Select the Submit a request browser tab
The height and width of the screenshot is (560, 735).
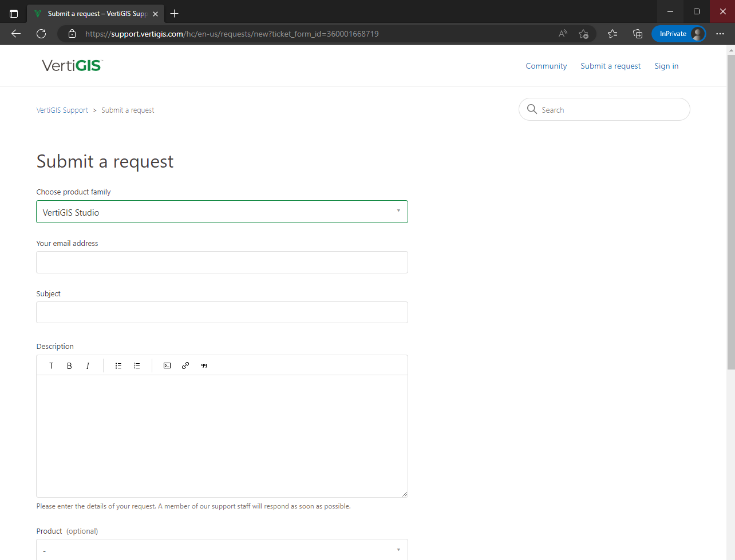pyautogui.click(x=96, y=14)
